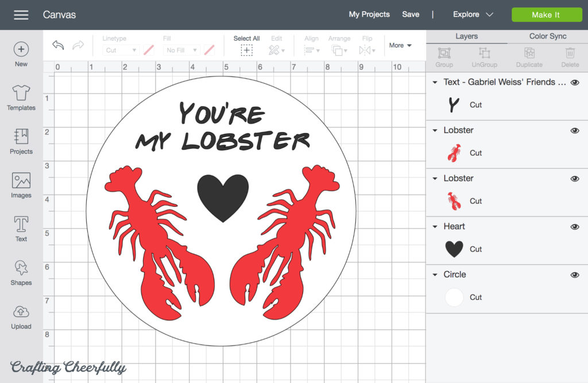The image size is (588, 383).
Task: Select the black heart on the canvas
Action: (x=223, y=198)
